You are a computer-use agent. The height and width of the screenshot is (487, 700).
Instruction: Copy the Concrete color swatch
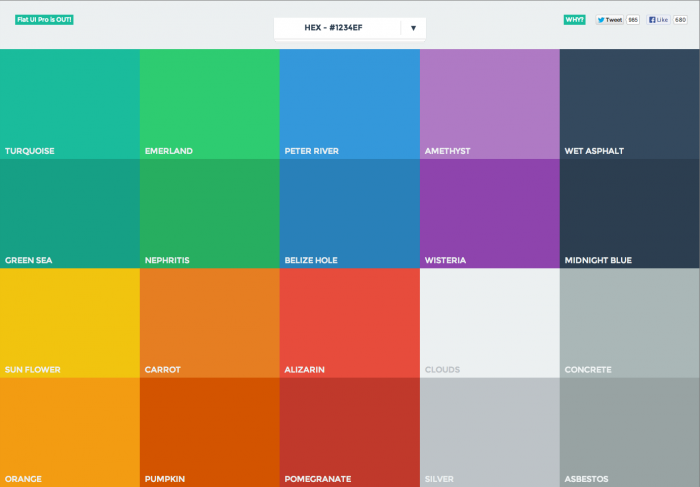(x=629, y=323)
